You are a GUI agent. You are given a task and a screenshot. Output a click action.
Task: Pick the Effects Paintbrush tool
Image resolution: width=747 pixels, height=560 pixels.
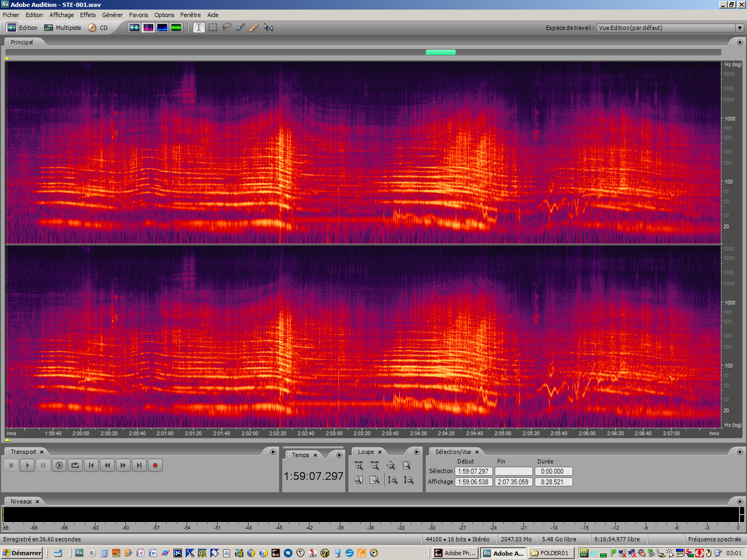pos(241,27)
